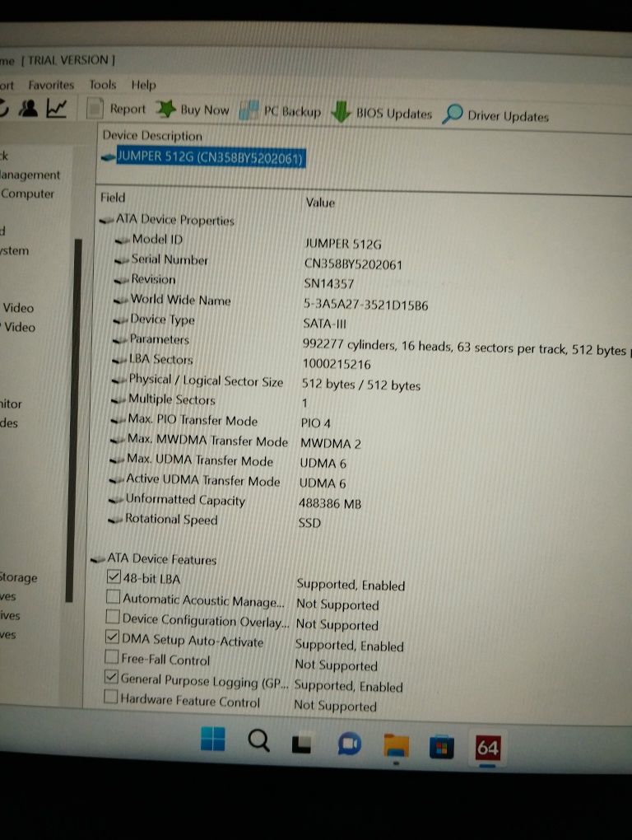
Task: Click the user silhouette toolbar icon
Action: pos(28,108)
